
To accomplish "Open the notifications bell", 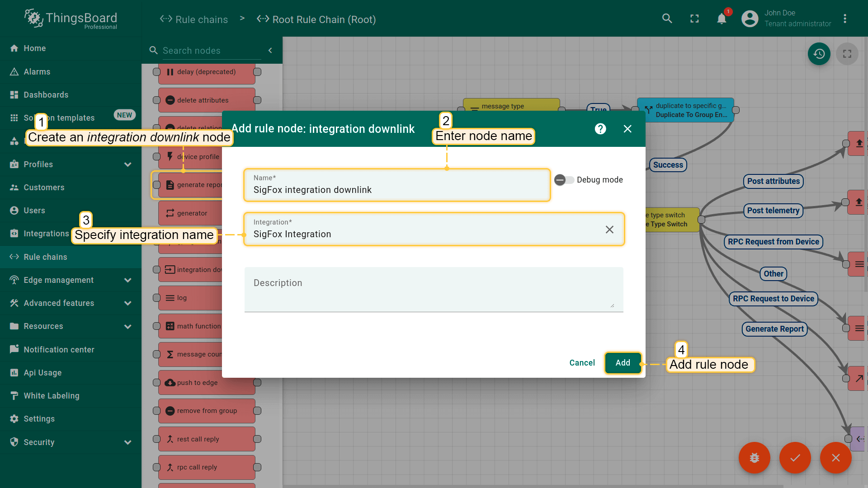I will (x=722, y=19).
